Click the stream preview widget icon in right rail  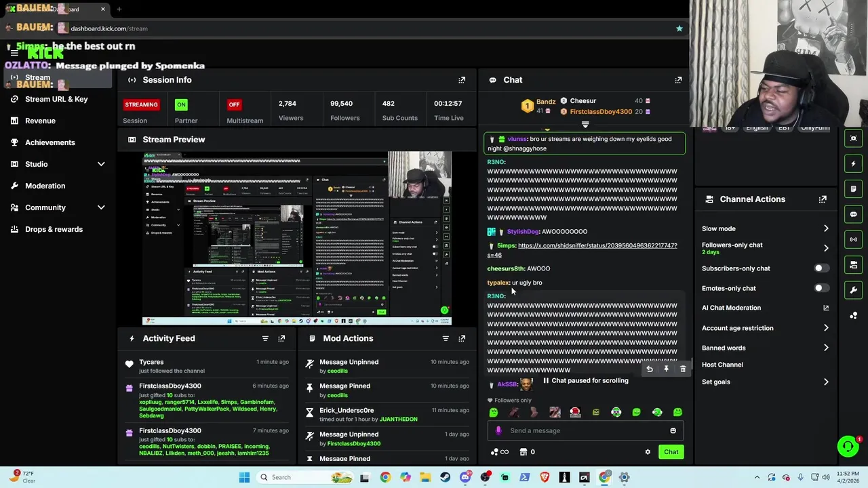pyautogui.click(x=854, y=138)
